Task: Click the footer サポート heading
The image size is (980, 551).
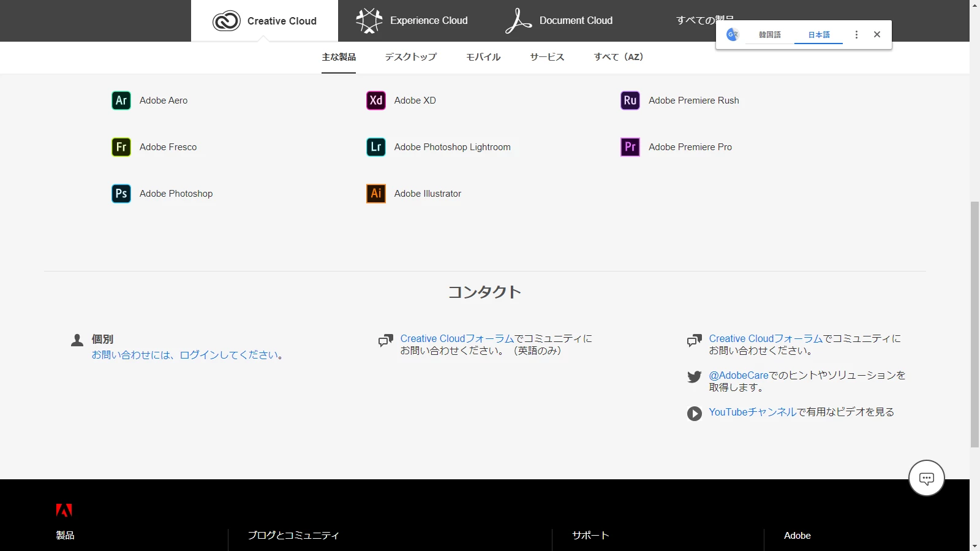Action: click(x=590, y=536)
